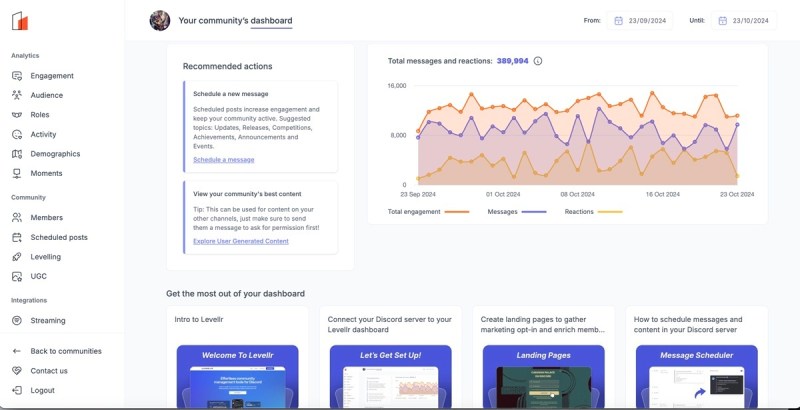Click the Moments trophy icon

(17, 173)
